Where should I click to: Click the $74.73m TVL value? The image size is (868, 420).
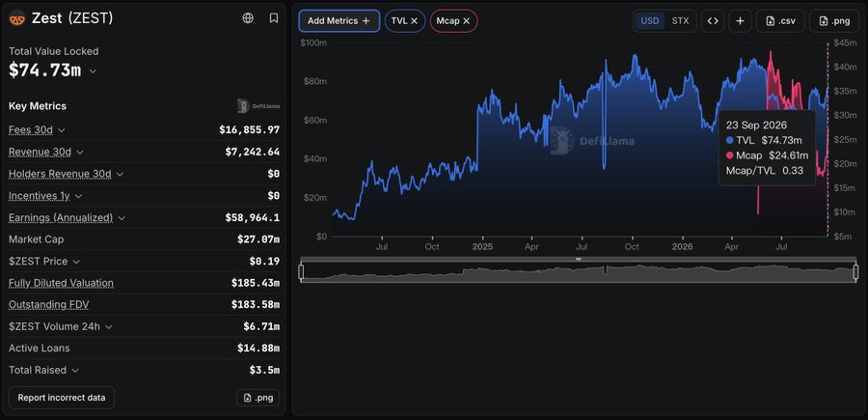click(44, 70)
